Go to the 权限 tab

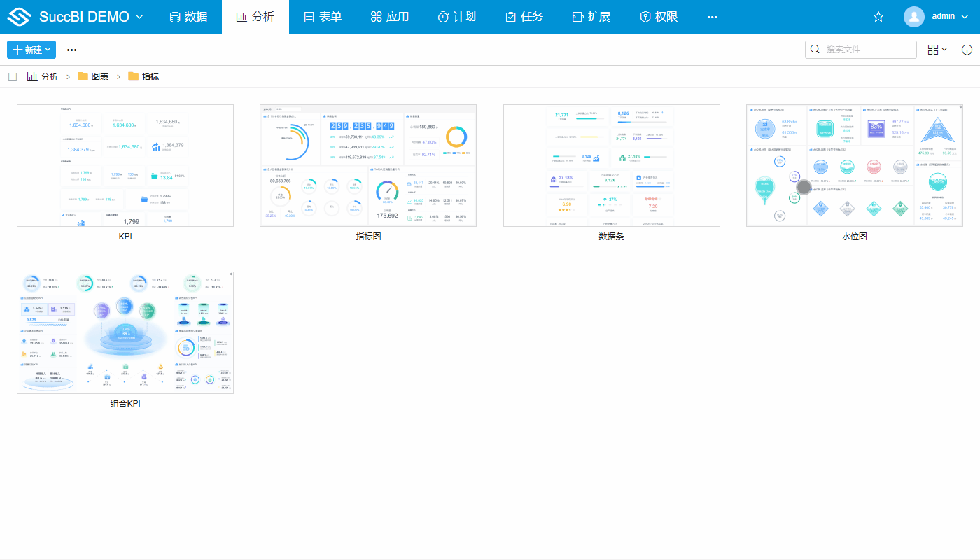(x=659, y=17)
